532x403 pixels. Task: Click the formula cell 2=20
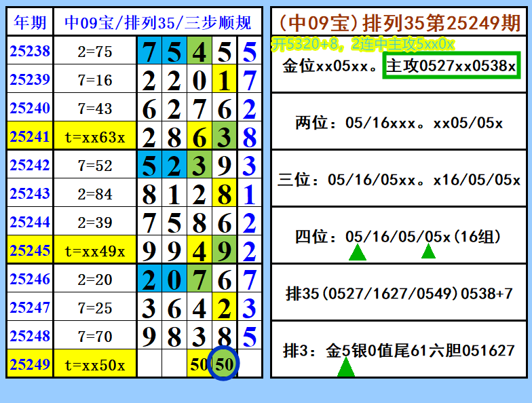pos(95,279)
